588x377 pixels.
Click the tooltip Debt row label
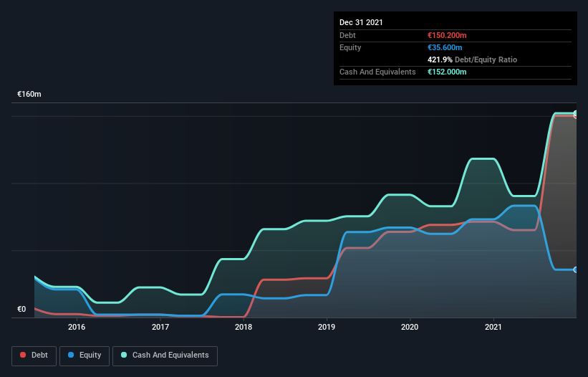coord(347,35)
